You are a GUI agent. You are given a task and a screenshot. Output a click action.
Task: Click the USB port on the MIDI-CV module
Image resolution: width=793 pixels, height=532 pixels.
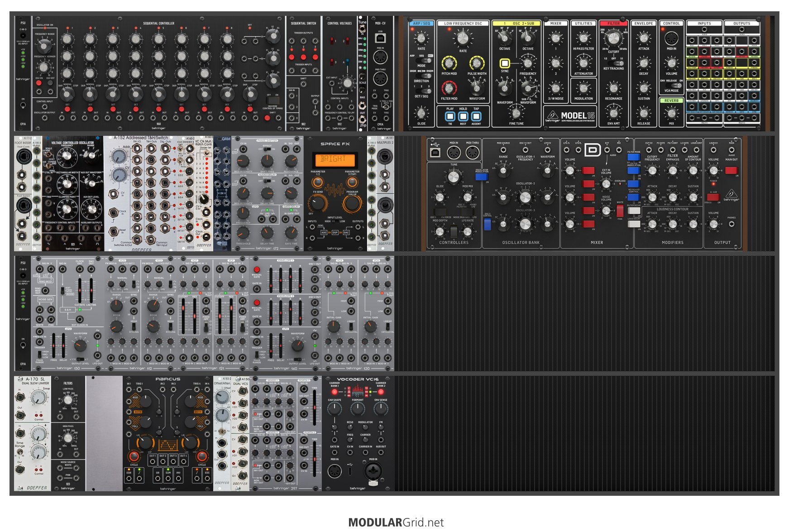click(380, 38)
